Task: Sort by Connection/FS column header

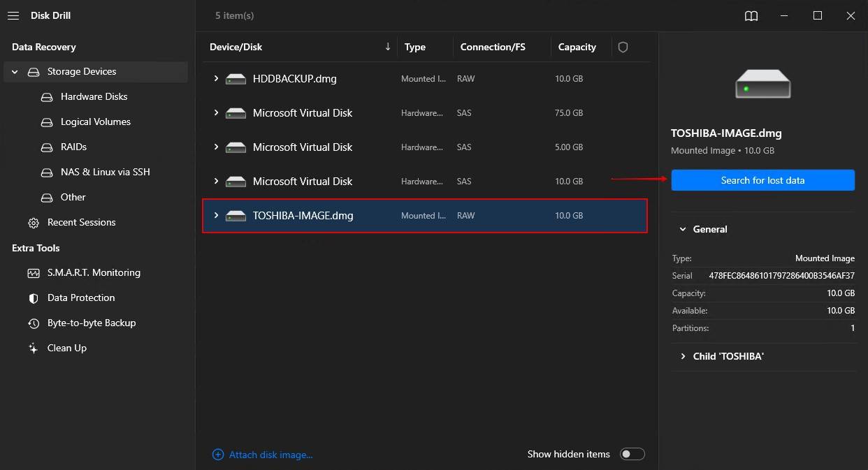Action: click(x=493, y=47)
